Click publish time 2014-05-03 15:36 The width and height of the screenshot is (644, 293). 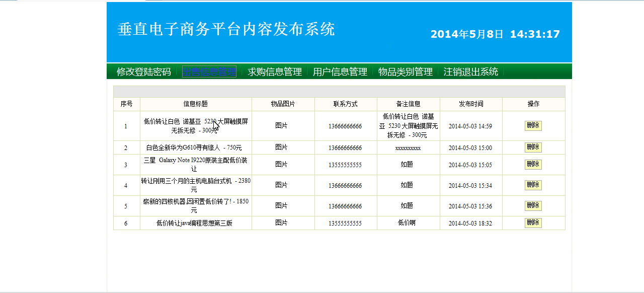470,206
